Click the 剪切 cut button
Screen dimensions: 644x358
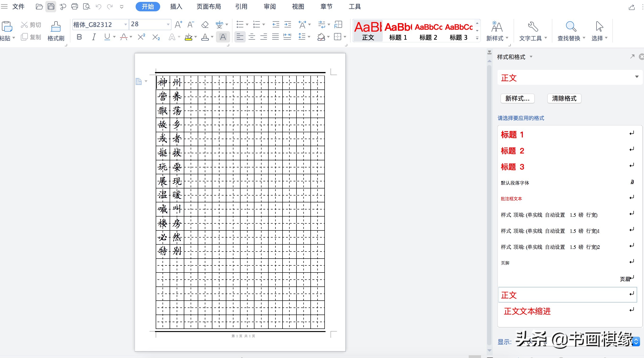point(31,25)
